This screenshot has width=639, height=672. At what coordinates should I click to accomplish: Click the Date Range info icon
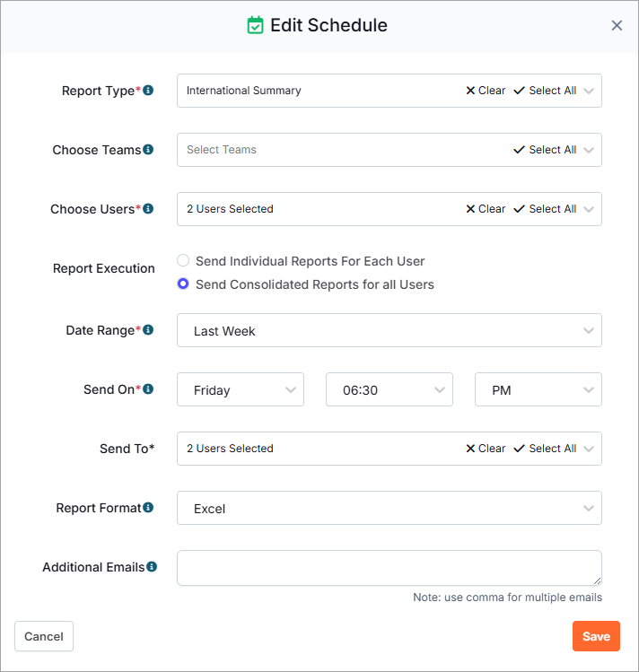coord(148,330)
